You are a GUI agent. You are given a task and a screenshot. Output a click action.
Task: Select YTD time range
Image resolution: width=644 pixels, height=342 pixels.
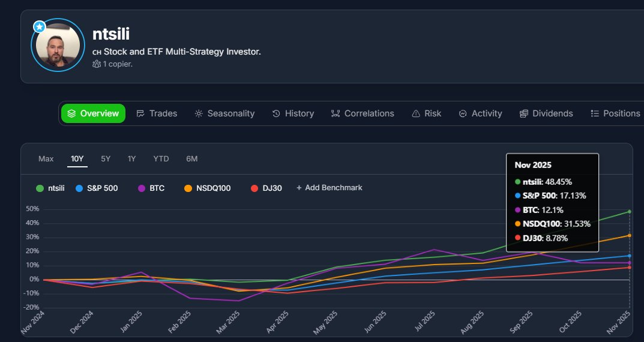click(161, 159)
